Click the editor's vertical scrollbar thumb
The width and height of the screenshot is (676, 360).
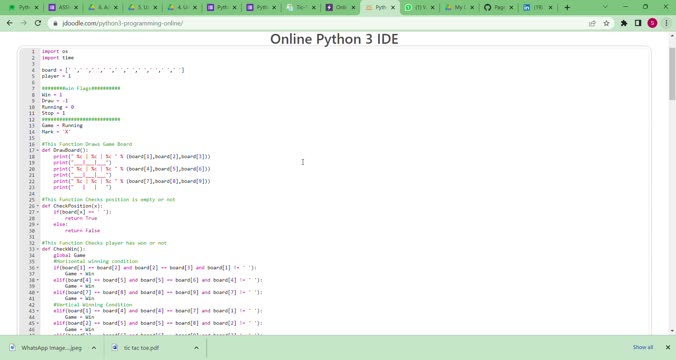pyautogui.click(x=672, y=74)
